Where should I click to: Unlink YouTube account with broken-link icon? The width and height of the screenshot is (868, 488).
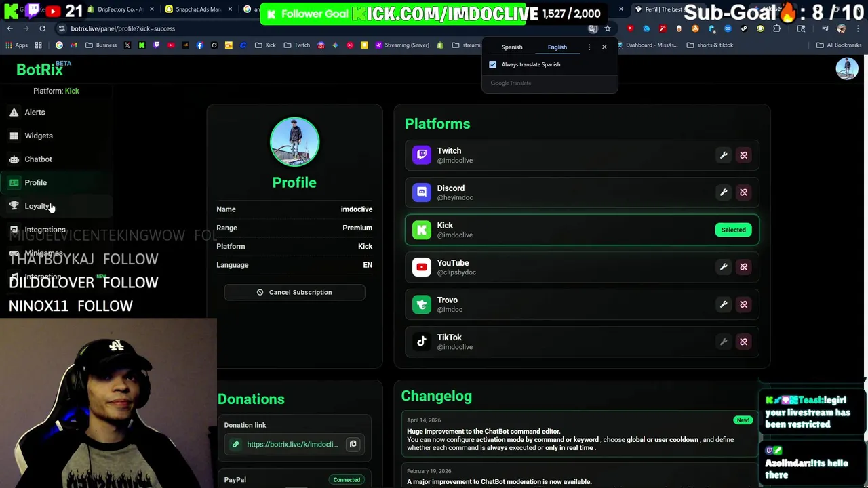pyautogui.click(x=743, y=267)
